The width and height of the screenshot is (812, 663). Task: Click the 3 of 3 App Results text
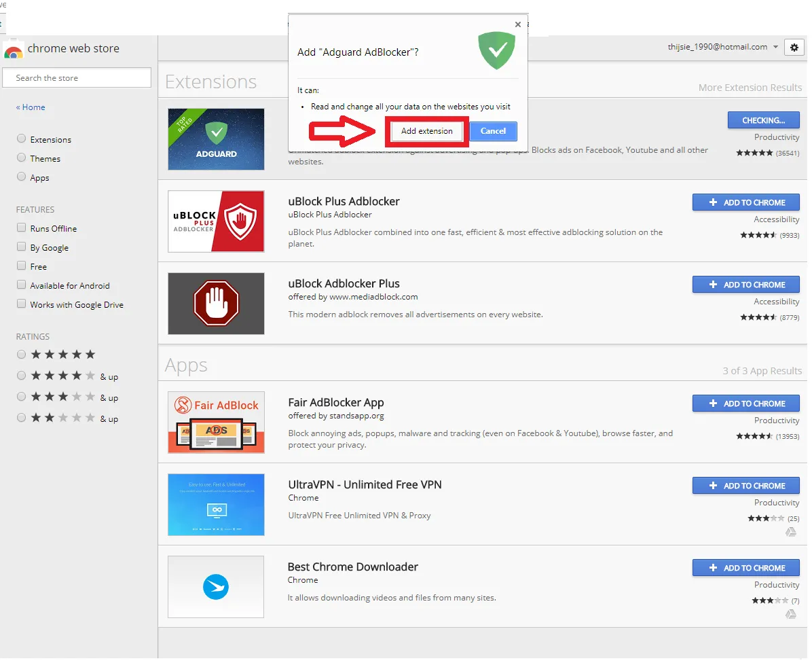point(762,371)
